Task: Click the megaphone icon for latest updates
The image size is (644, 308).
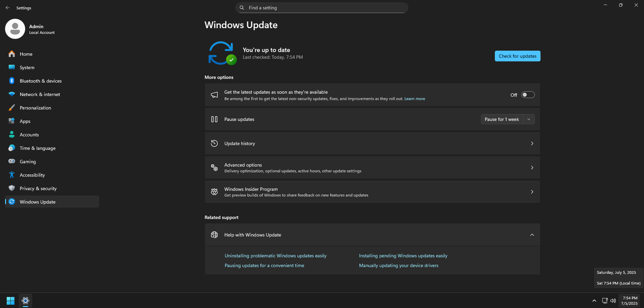Action: [x=214, y=95]
